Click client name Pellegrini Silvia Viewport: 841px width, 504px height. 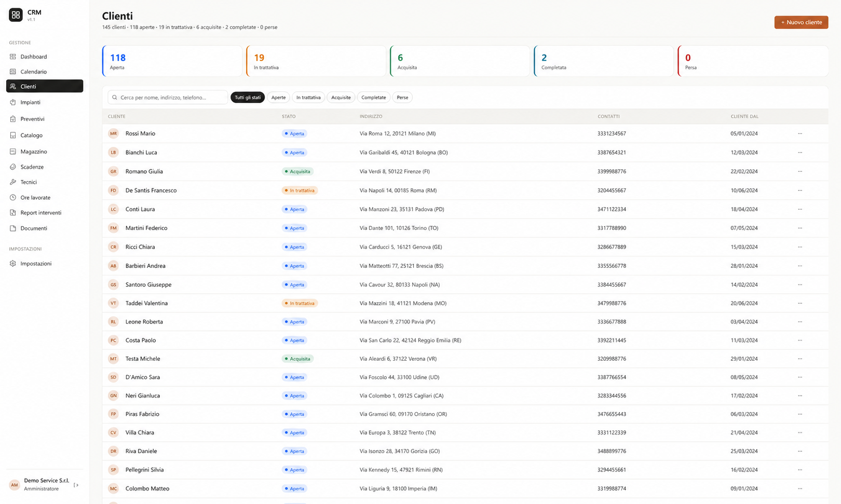tap(144, 470)
